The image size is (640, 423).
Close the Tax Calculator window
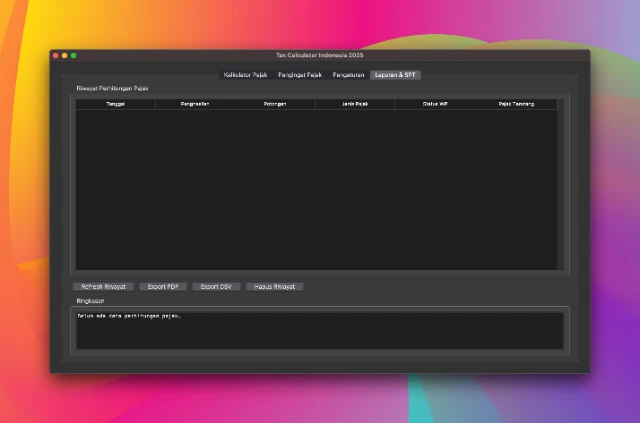click(x=57, y=55)
